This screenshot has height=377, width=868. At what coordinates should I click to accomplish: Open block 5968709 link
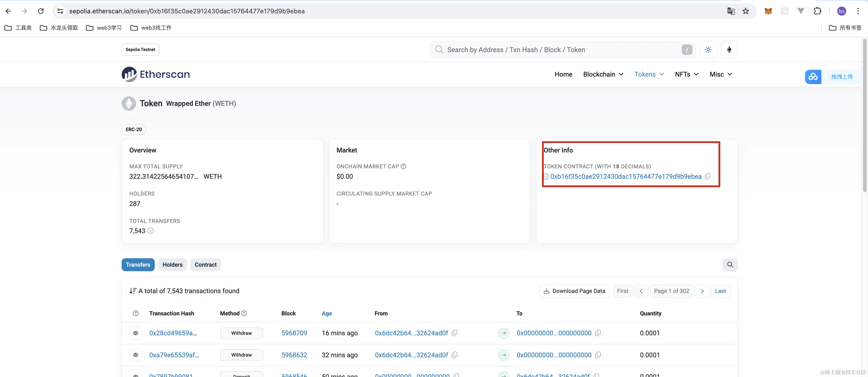point(294,333)
